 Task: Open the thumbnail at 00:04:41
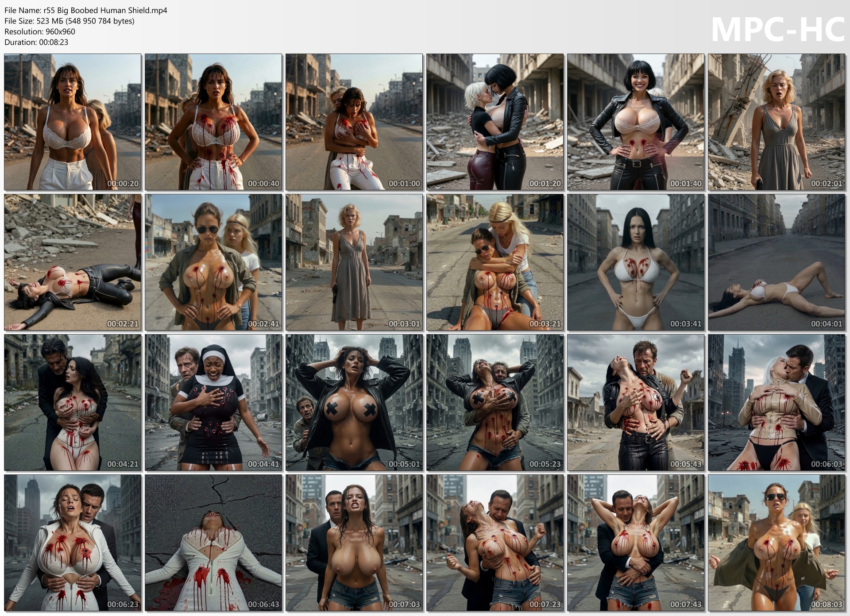[x=213, y=403]
